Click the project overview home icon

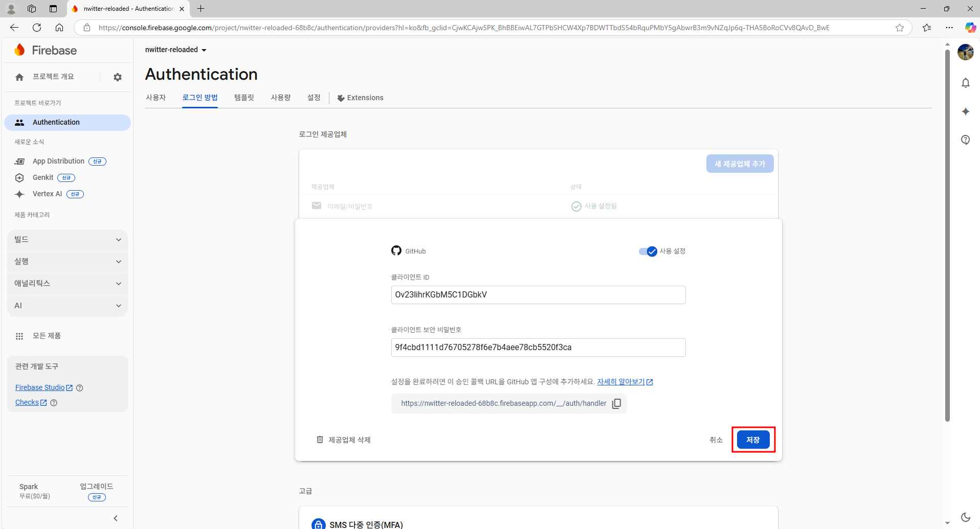click(19, 77)
